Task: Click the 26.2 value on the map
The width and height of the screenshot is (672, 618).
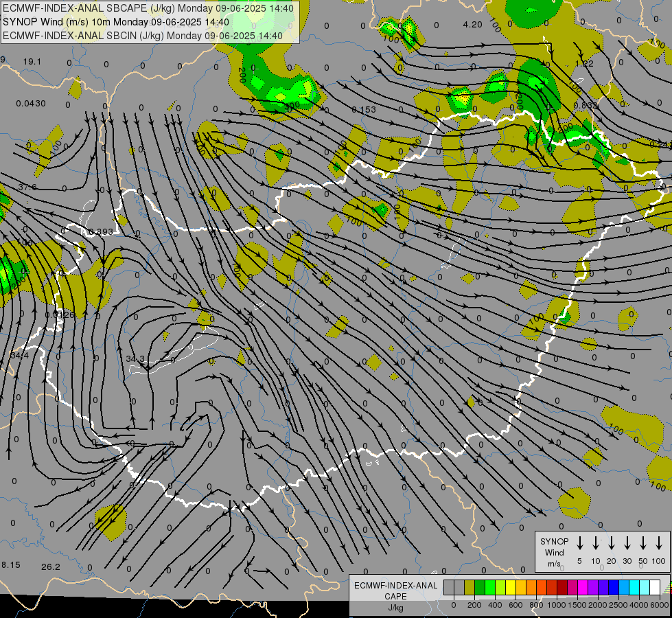Action: click(51, 567)
